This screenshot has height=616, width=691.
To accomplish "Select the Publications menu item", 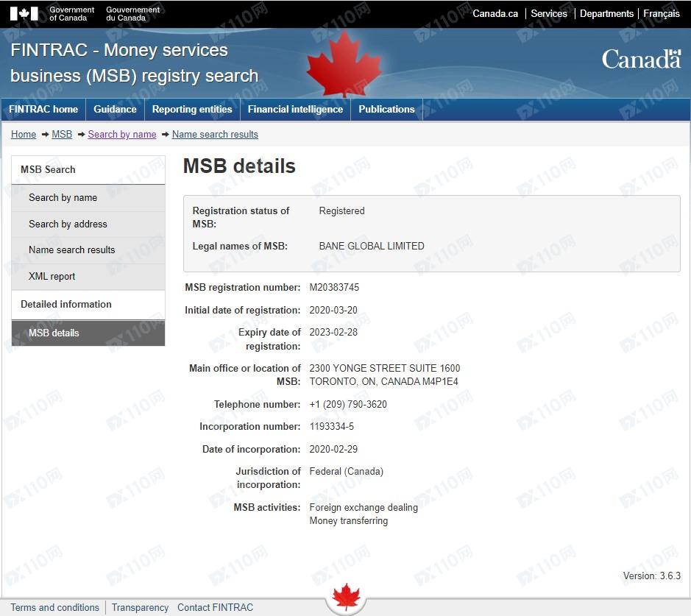I will [x=386, y=110].
